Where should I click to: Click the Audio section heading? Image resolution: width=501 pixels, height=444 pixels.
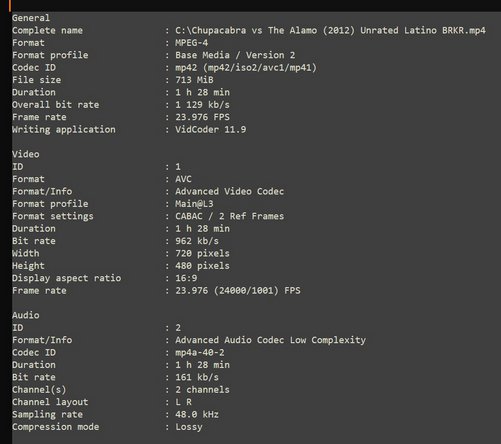26,315
